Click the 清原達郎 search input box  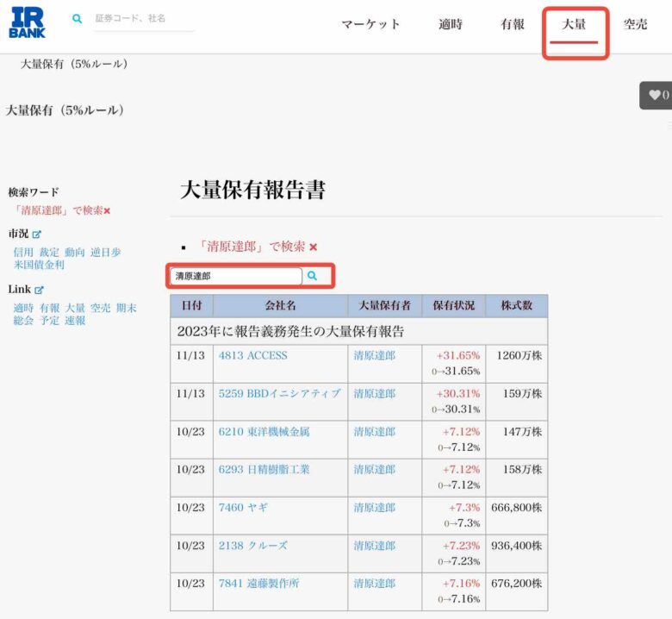tap(236, 276)
